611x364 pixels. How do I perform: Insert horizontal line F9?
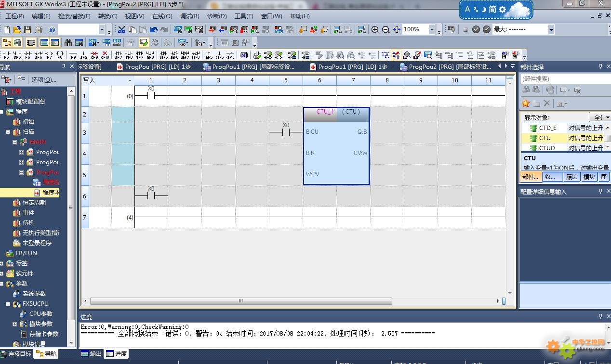click(73, 55)
